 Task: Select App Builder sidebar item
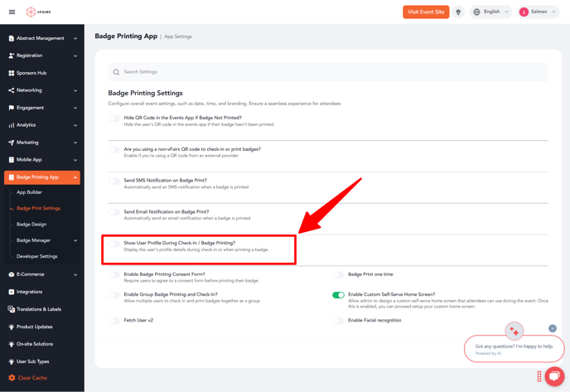point(29,192)
